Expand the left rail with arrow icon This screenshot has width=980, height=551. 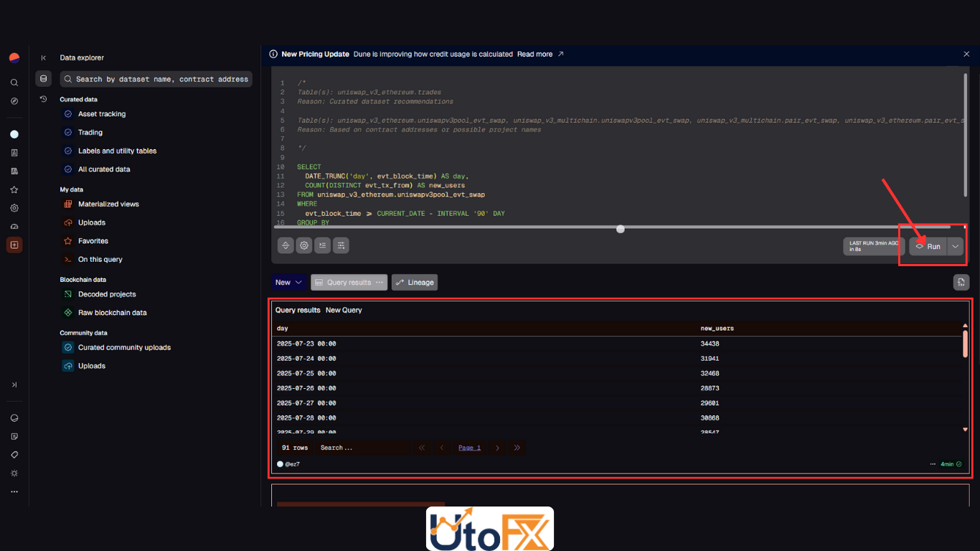(14, 385)
